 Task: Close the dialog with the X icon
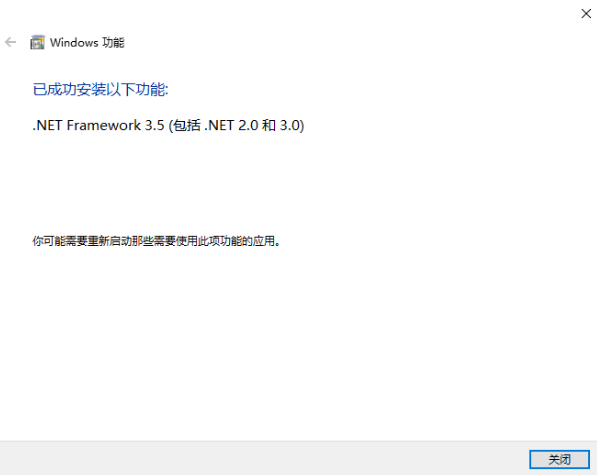(x=586, y=14)
